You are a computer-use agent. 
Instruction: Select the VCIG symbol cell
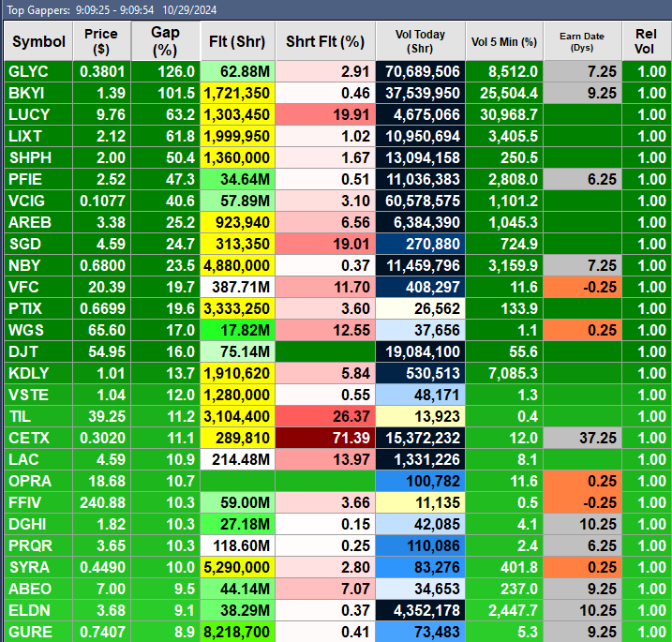click(38, 201)
